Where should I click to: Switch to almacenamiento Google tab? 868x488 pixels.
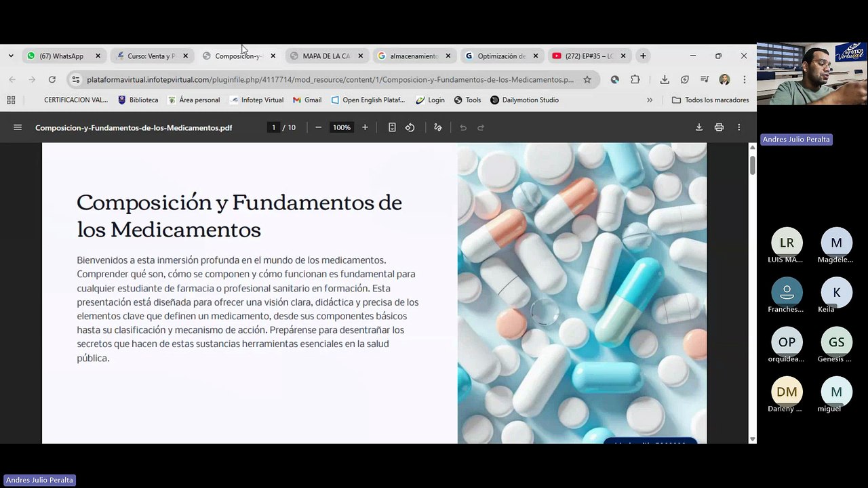[x=414, y=56]
